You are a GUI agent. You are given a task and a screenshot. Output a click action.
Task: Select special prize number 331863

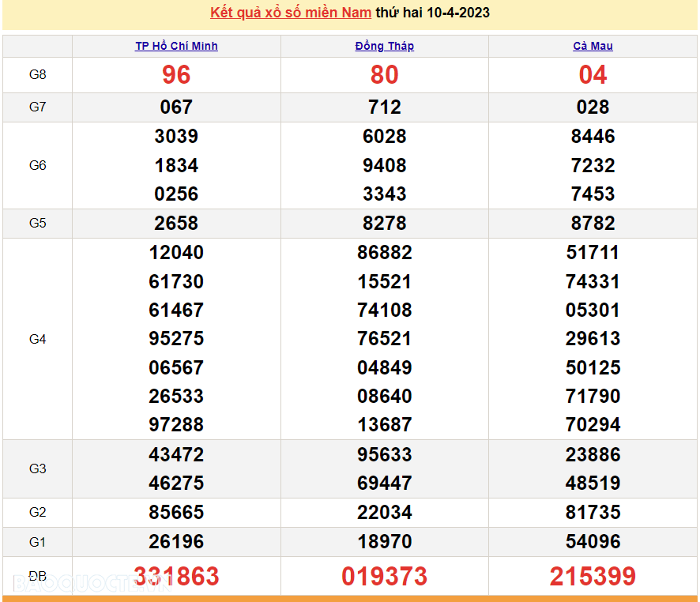point(176,576)
